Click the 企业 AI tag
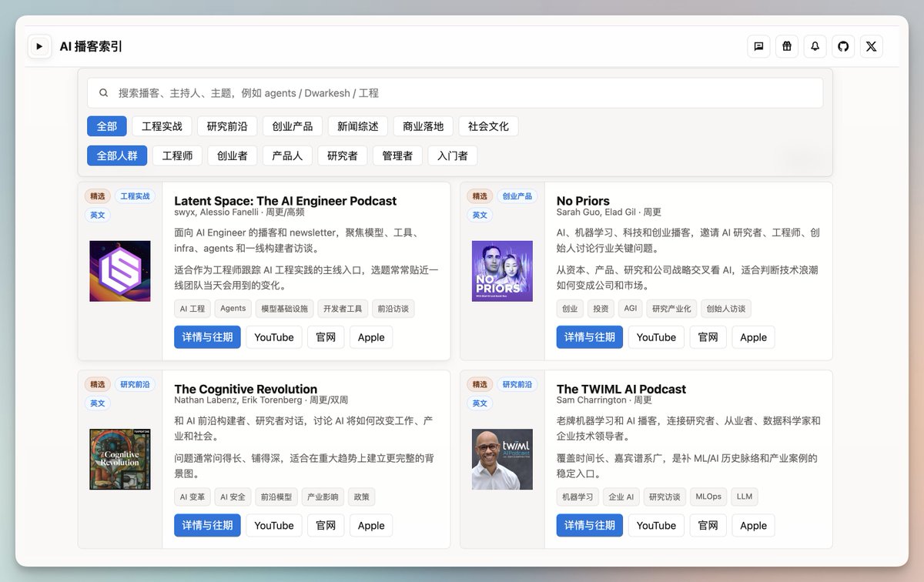This screenshot has height=582, width=924. (x=621, y=497)
